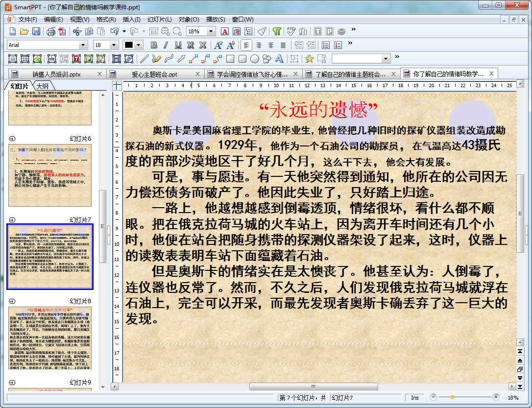Viewport: 532px width, 408px height.
Task: Insert a text frame
Action: tap(13, 59)
